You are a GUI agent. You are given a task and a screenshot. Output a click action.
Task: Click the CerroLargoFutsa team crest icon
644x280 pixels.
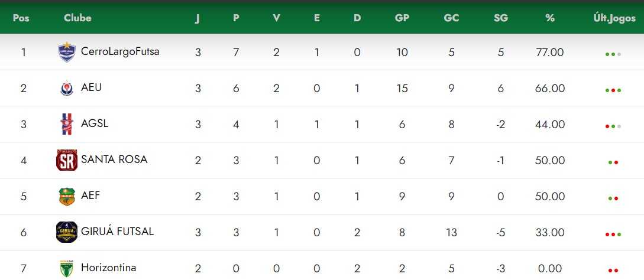tap(67, 52)
